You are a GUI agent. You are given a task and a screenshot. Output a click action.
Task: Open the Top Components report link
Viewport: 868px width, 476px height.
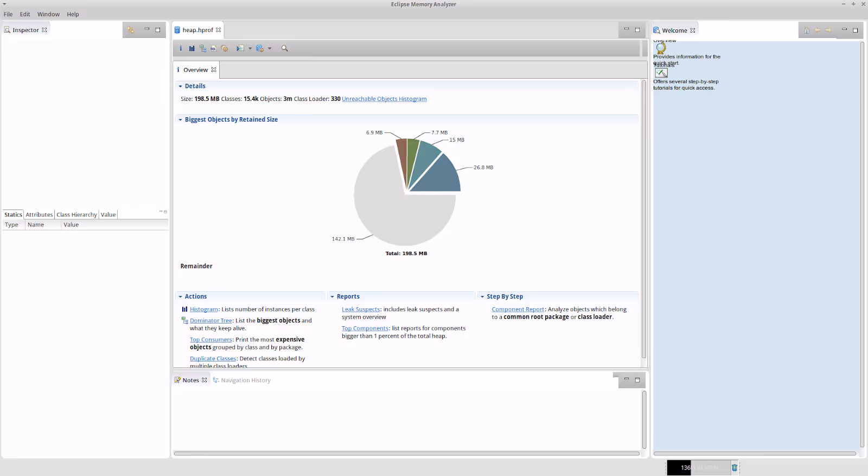pyautogui.click(x=365, y=328)
